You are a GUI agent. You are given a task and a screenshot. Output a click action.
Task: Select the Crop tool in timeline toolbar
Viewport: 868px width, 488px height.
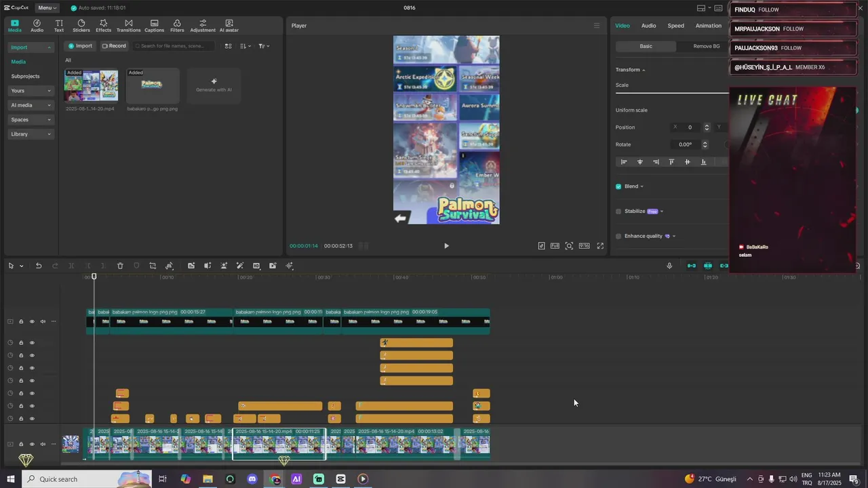click(x=153, y=266)
